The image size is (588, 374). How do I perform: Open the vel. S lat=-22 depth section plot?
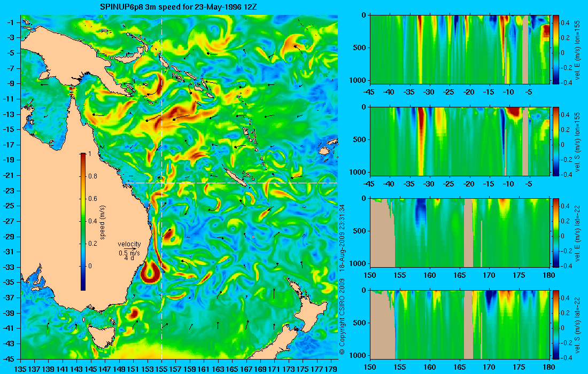point(460,324)
